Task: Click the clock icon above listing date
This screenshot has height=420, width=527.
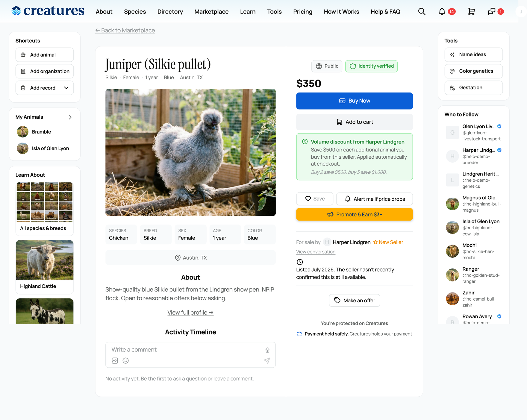Action: 300,262
